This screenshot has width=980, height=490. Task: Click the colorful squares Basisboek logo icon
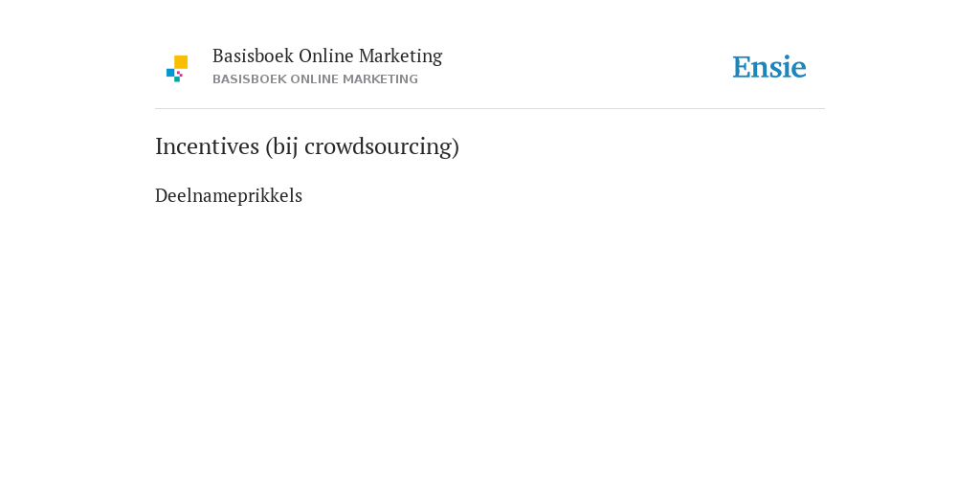click(177, 69)
